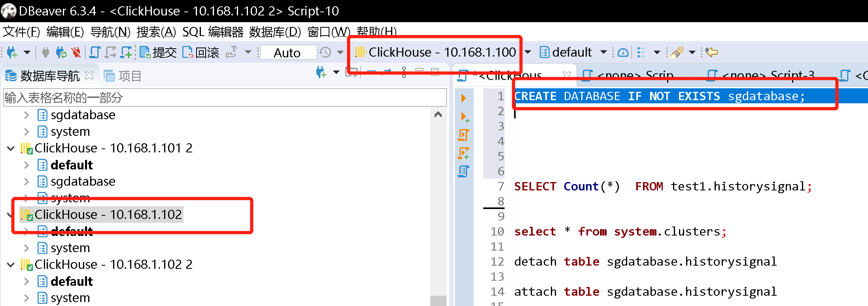
Task: Click the line 'select * from system.clusters;'
Action: click(620, 232)
